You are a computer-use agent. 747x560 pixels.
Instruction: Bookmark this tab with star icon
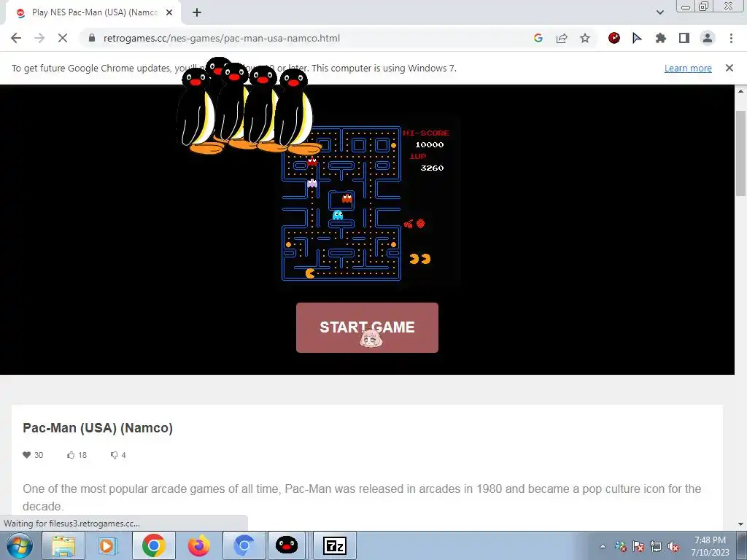(585, 38)
